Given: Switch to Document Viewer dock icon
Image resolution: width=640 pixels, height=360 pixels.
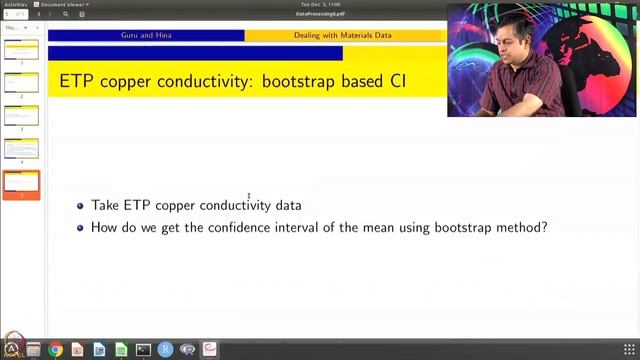Looking at the screenshot, I should [x=209, y=349].
